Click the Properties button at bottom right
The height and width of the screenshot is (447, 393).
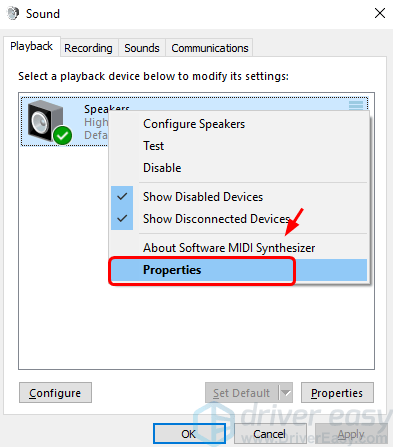[x=337, y=393]
